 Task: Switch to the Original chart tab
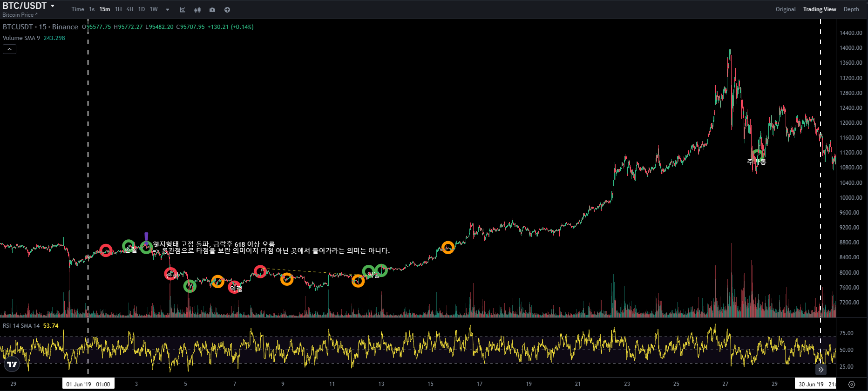coord(786,9)
